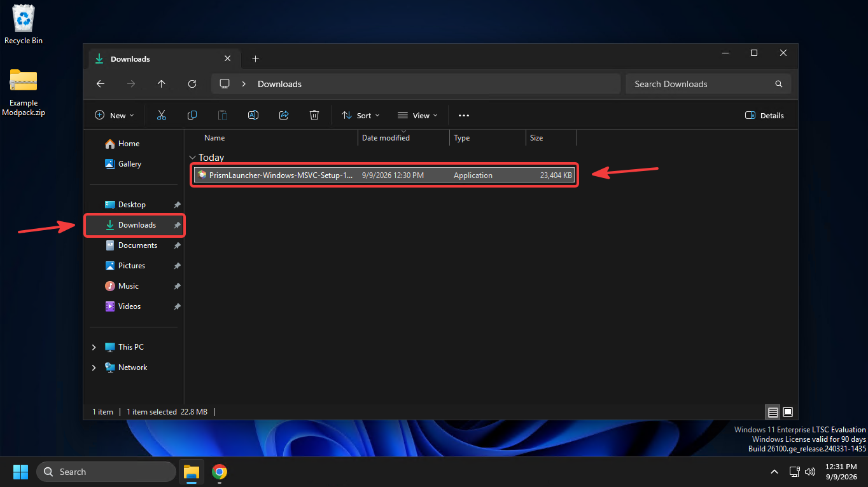The image size is (868, 487).
Task: Click the Rename icon in toolbar
Action: pyautogui.click(x=253, y=115)
